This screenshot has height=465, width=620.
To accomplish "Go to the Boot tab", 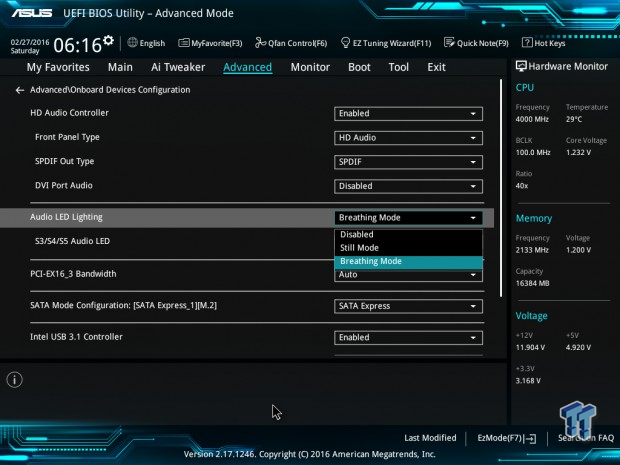I will (x=359, y=67).
